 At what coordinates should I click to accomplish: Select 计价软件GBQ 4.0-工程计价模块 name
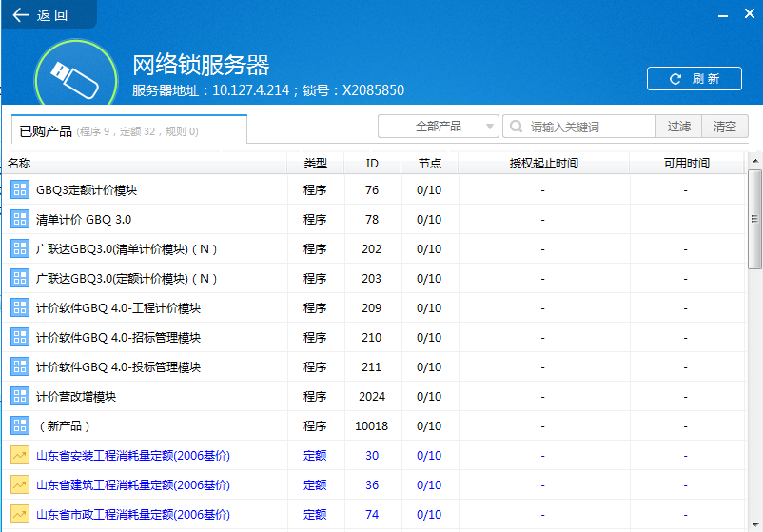pyautogui.click(x=118, y=308)
